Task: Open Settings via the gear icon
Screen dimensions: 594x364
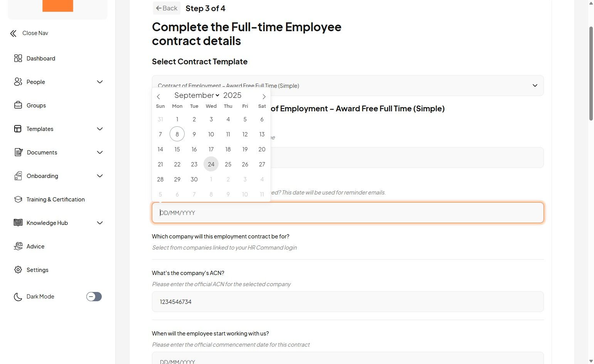Action: coord(18,270)
